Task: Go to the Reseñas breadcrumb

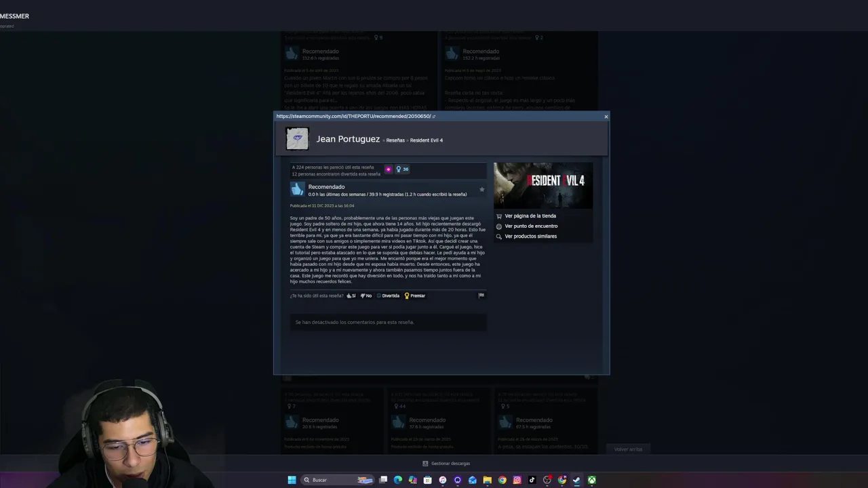Action: pos(395,140)
